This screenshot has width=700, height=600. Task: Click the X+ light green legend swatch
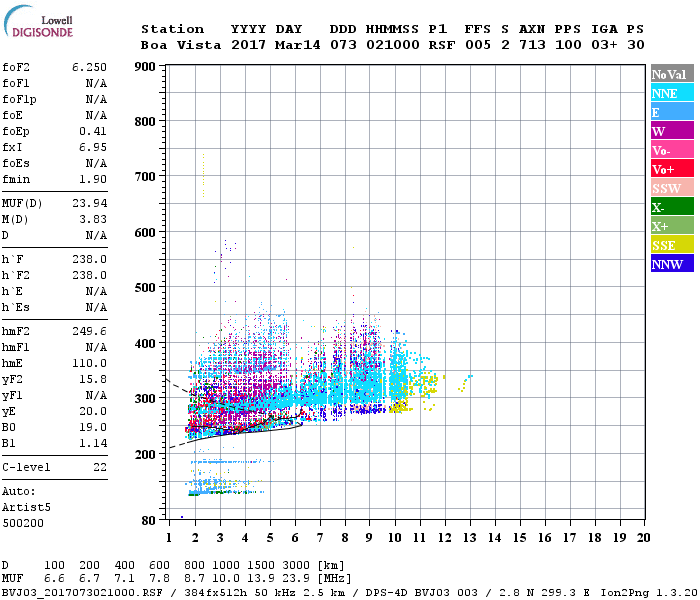(671, 226)
